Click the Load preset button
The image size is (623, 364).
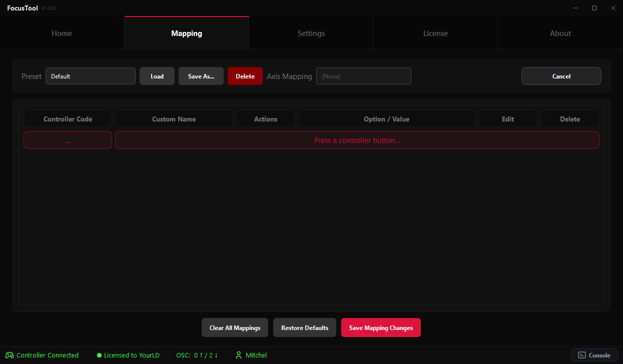pos(157,76)
